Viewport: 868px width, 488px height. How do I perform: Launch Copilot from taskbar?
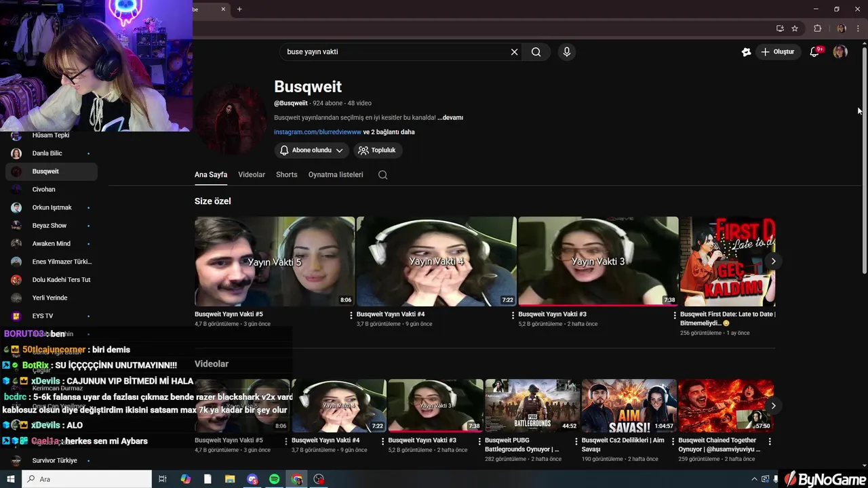185,479
